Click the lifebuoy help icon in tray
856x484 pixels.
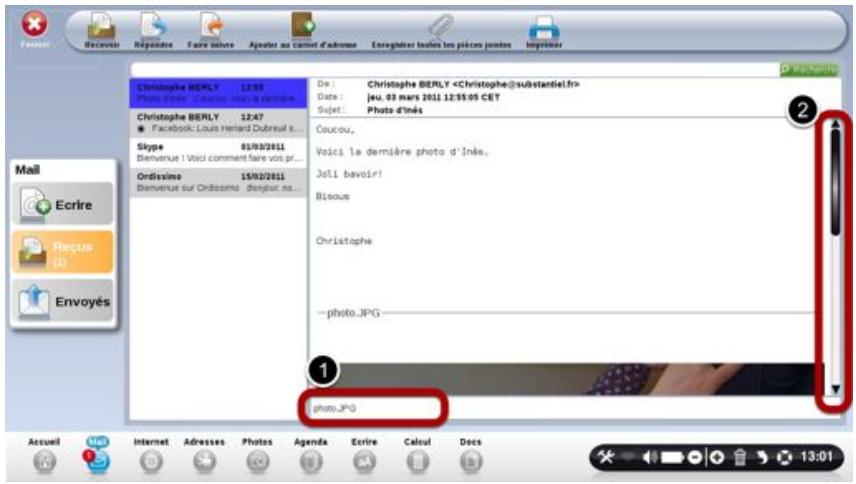(x=784, y=457)
